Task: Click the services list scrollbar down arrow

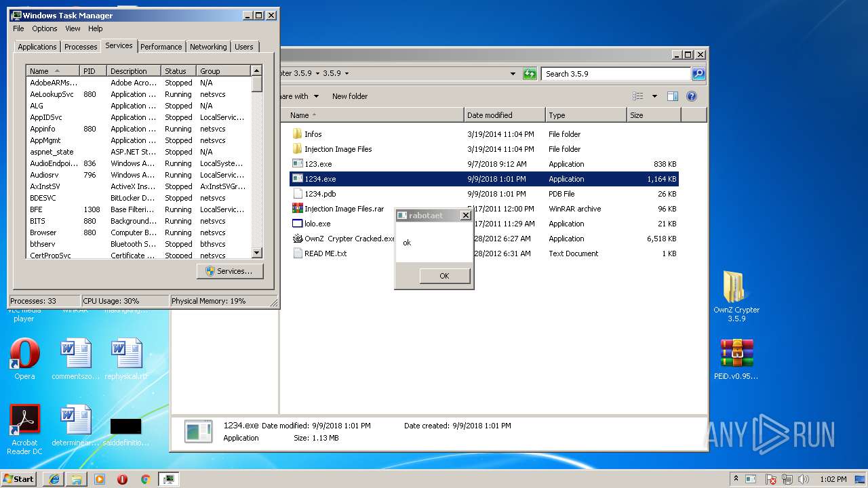Action: pyautogui.click(x=257, y=253)
